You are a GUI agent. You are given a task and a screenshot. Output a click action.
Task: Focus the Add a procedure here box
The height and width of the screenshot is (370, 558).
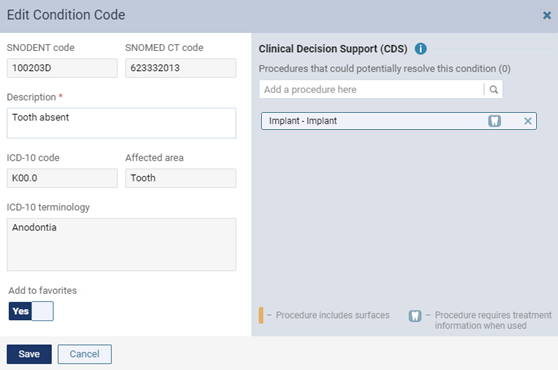click(372, 89)
